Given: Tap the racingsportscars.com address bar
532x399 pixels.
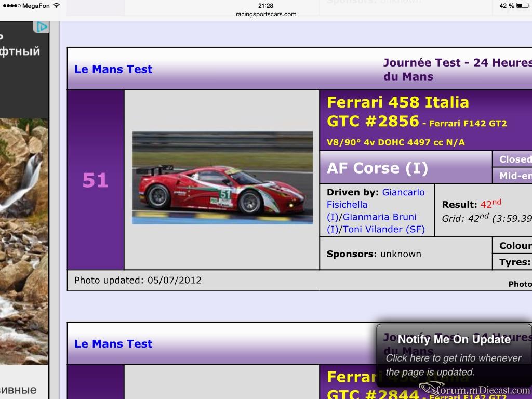Looking at the screenshot, I should 265,14.
